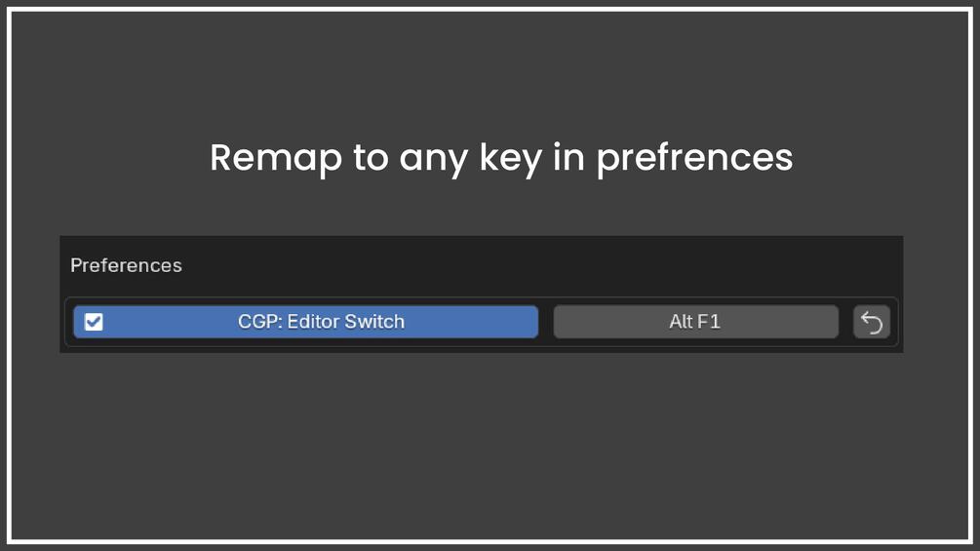
Task: Disable the Editor Switch keymap entry
Action: tap(94, 322)
